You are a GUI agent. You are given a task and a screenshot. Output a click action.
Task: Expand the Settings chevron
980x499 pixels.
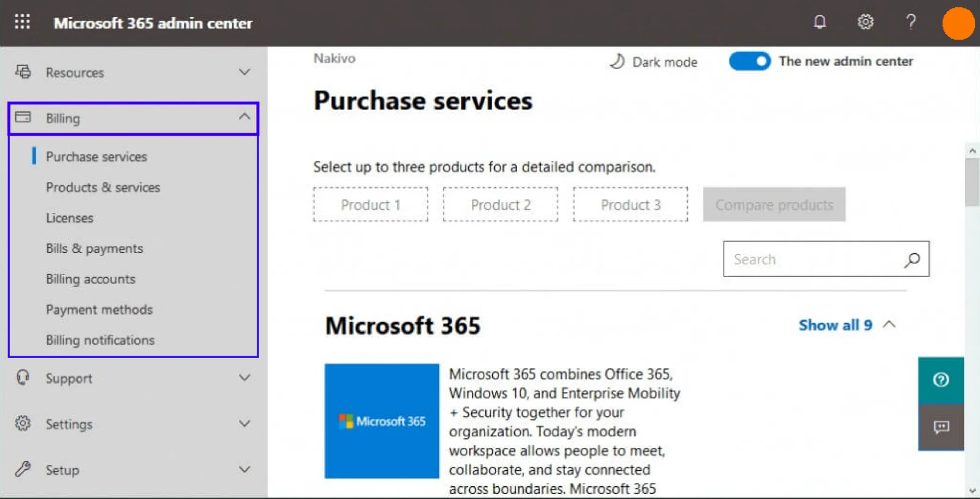244,423
